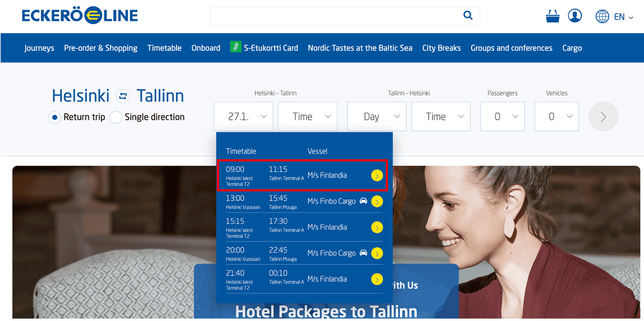
Task: Click the yellow arrow for 21:40 departure
Action: tap(377, 279)
